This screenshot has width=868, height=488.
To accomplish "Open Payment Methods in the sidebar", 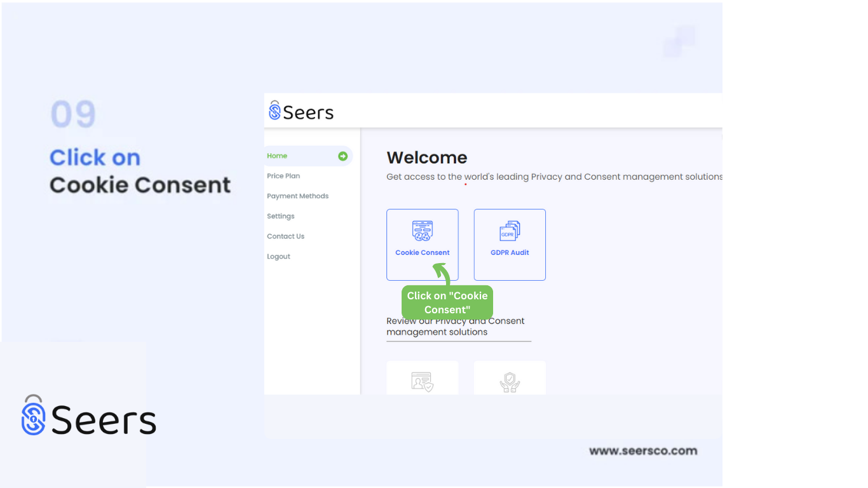I will (297, 196).
